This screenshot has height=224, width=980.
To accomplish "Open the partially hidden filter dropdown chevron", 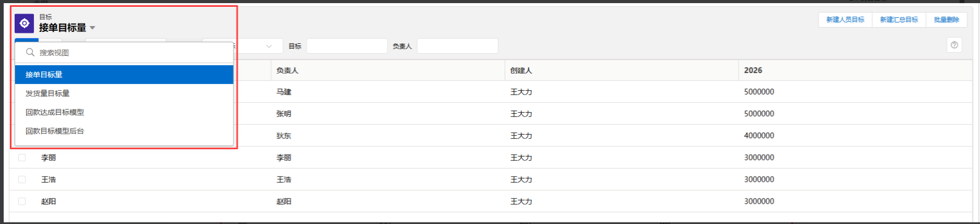I will [269, 46].
